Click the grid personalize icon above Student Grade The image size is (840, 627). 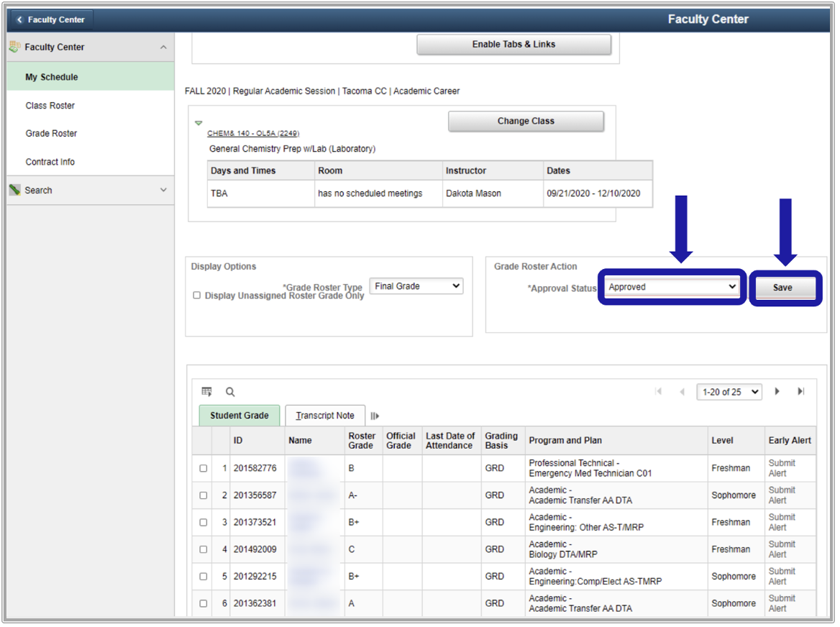[206, 392]
